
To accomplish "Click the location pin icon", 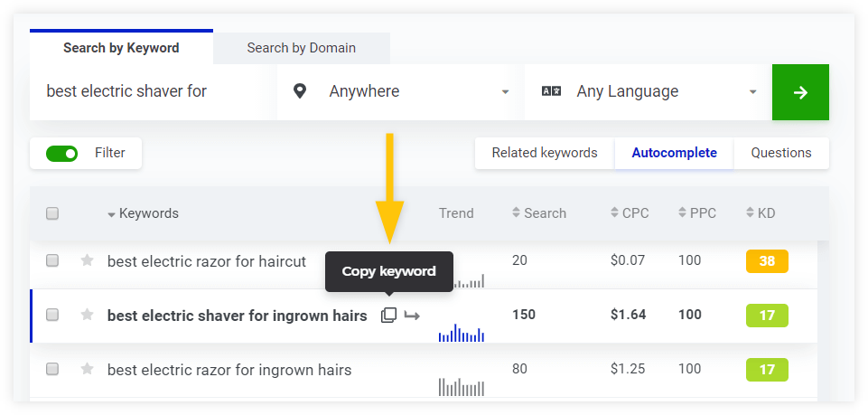I will [301, 91].
